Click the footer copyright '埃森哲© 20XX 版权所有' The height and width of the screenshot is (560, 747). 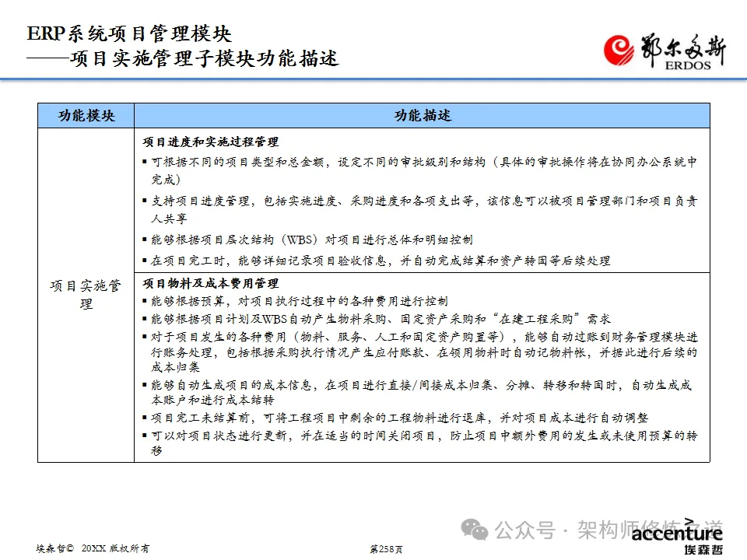(x=93, y=548)
